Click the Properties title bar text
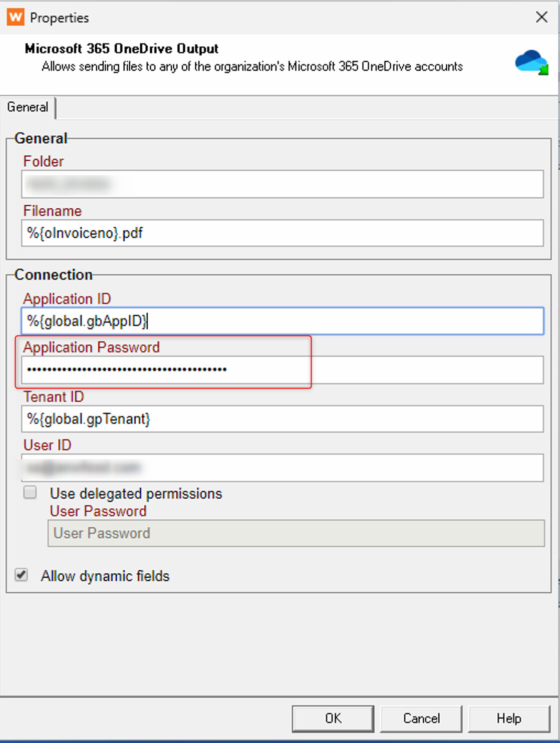Viewport: 560px width, 743px height. point(59,18)
